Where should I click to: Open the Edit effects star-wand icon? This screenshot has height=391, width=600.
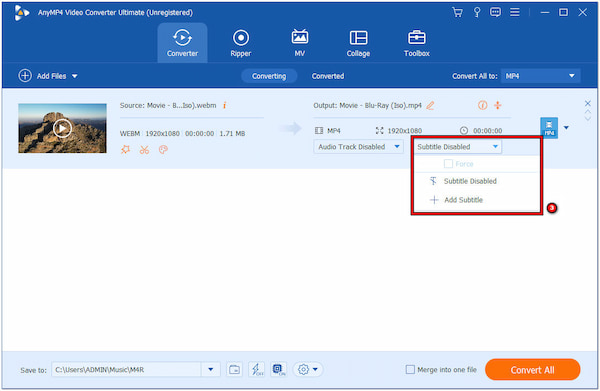[x=126, y=150]
